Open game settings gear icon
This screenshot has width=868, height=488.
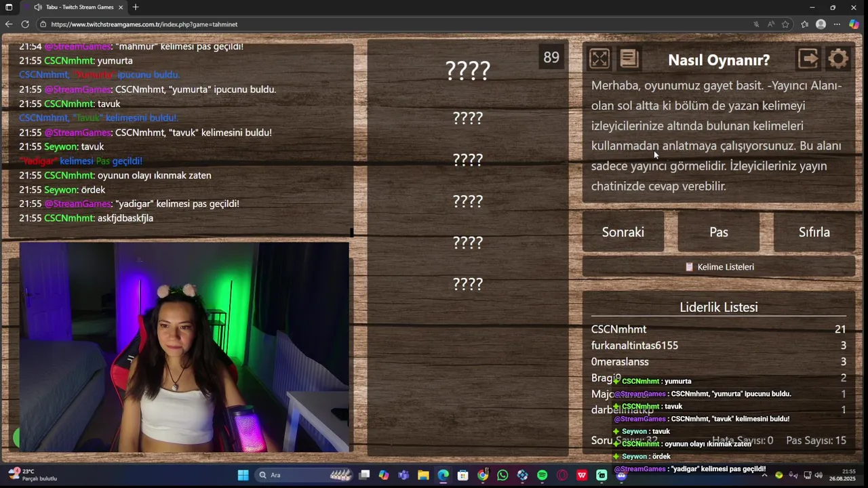click(x=838, y=59)
